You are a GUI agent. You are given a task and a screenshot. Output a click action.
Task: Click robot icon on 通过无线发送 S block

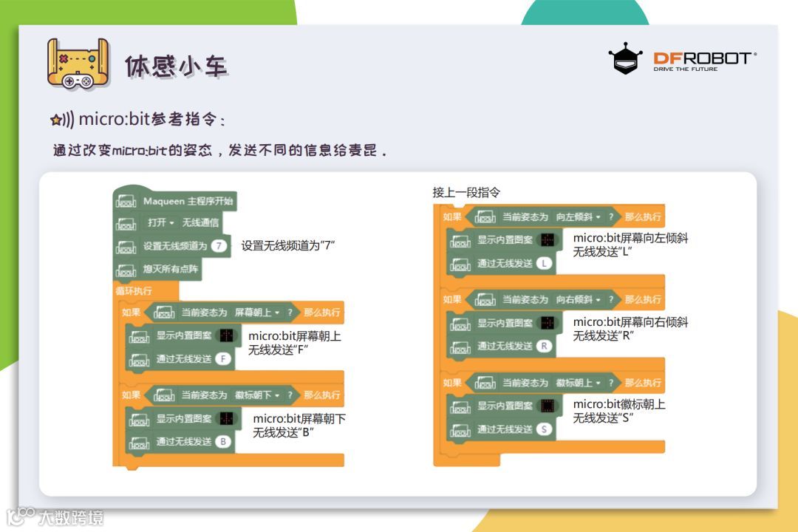(460, 431)
